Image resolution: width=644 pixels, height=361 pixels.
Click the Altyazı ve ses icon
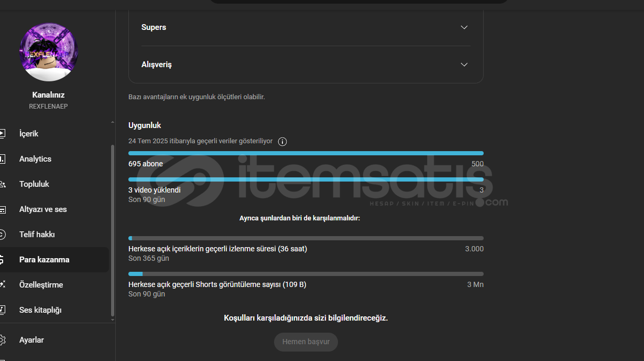(x=2, y=209)
